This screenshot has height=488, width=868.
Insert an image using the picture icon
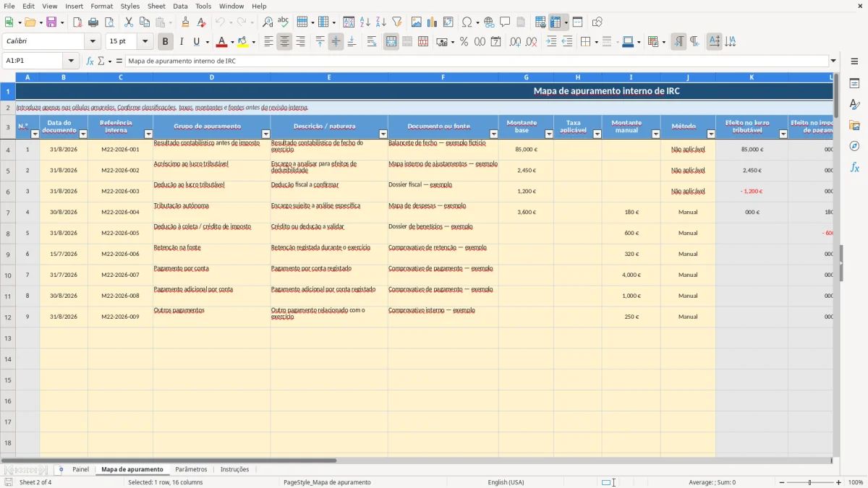coord(416,22)
